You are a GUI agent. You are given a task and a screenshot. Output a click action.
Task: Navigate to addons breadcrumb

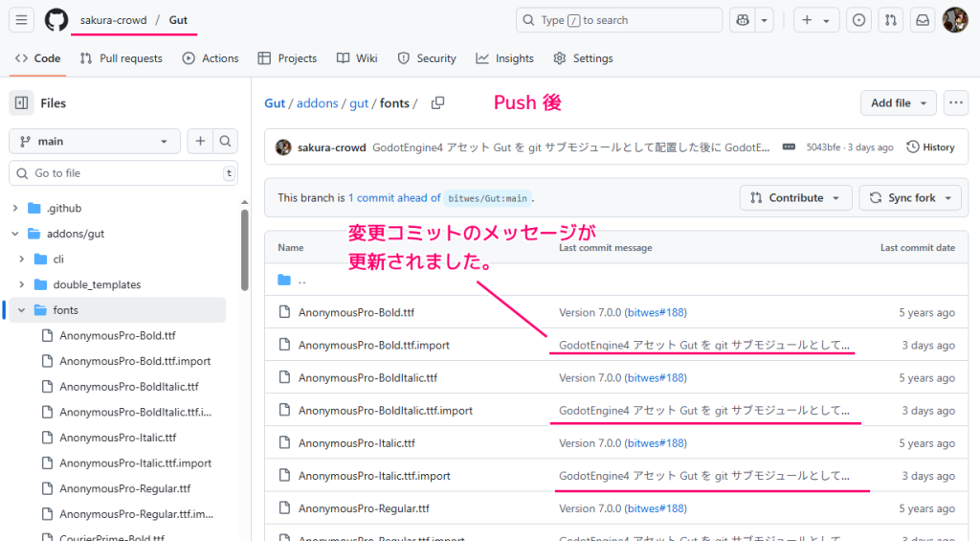point(317,103)
